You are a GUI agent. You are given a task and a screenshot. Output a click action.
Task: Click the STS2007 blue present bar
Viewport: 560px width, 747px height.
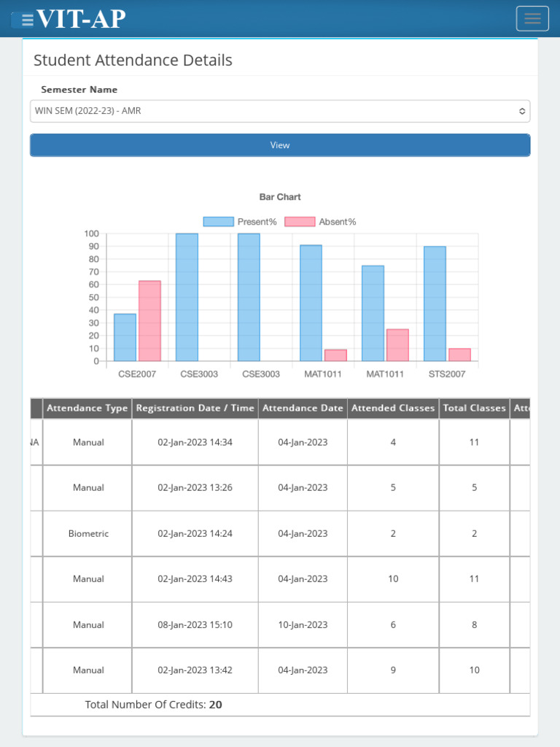435,304
